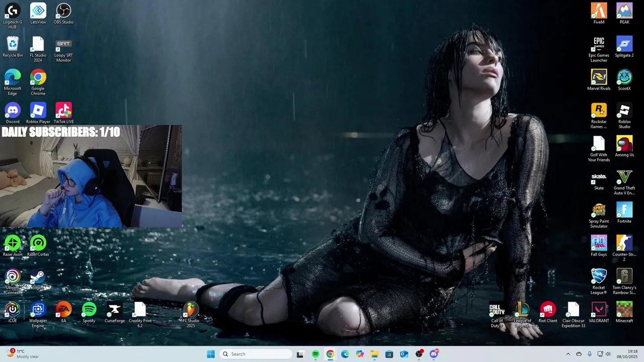Open Task View from the taskbar
Image resolution: width=644 pixels, height=362 pixels.
300,354
